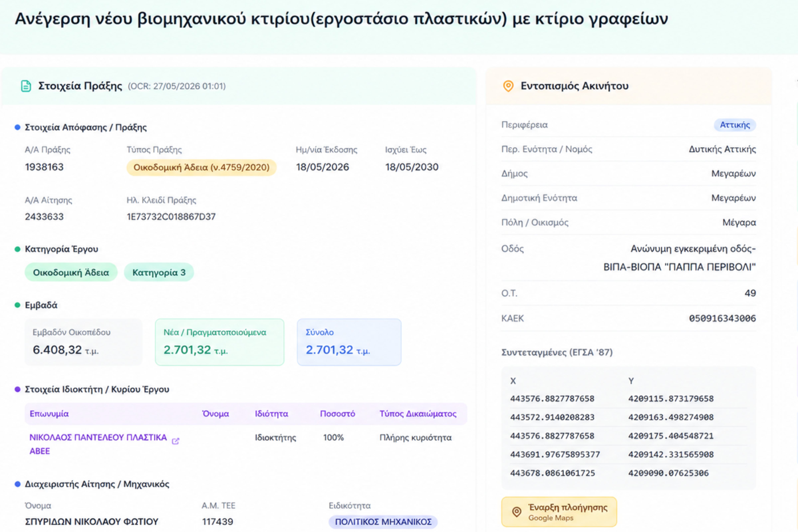Click the Συντεταγμένες (ΕΓΣΑ '87) heading
Image resolution: width=798 pixels, height=532 pixels.
point(557,352)
